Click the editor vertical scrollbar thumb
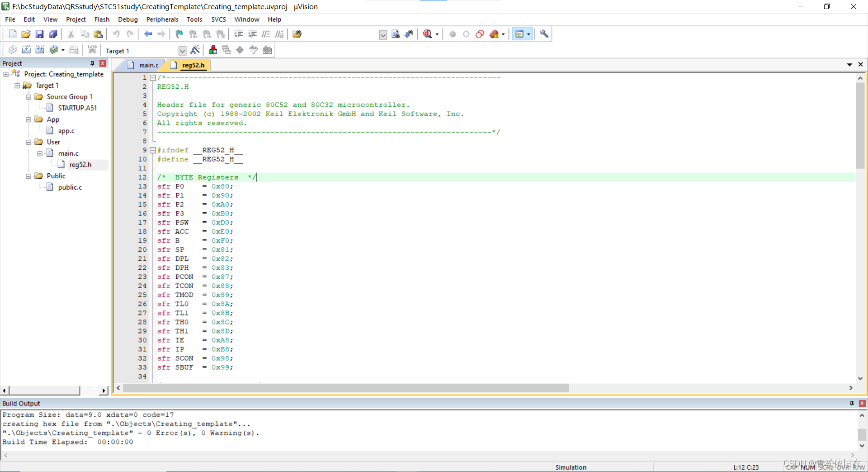 click(860, 125)
